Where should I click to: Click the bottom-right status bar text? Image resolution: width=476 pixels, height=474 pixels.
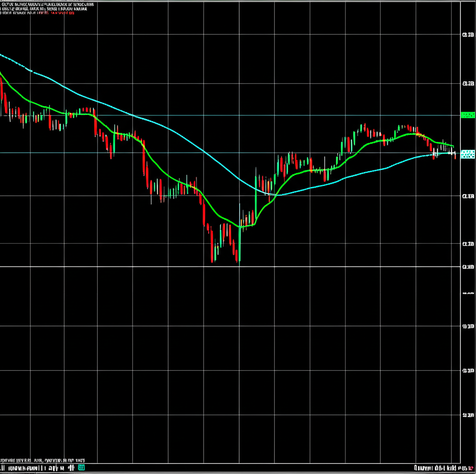442,467
